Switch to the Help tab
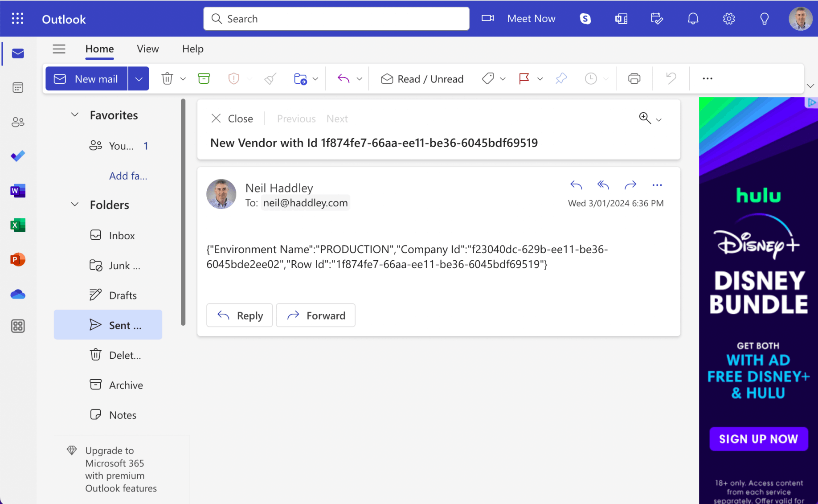The image size is (818, 504). (x=193, y=49)
